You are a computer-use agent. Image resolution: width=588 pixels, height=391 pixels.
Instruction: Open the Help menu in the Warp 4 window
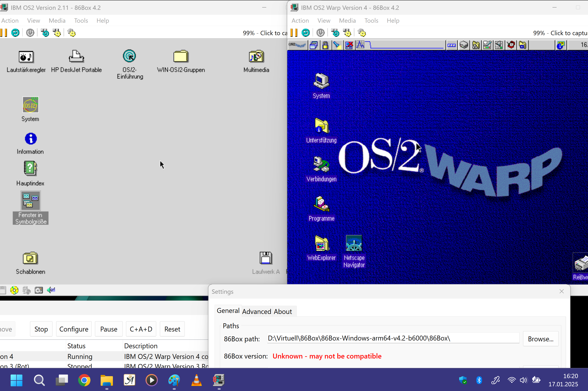coord(393,20)
